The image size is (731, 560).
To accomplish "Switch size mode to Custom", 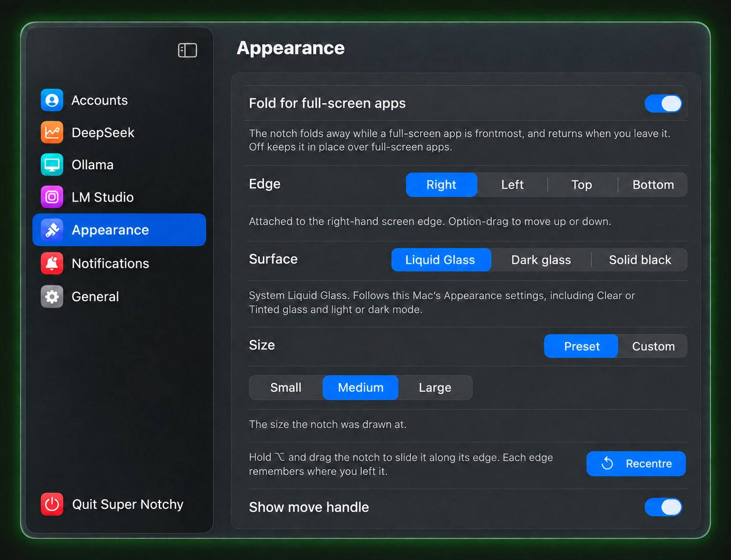I will coord(653,346).
